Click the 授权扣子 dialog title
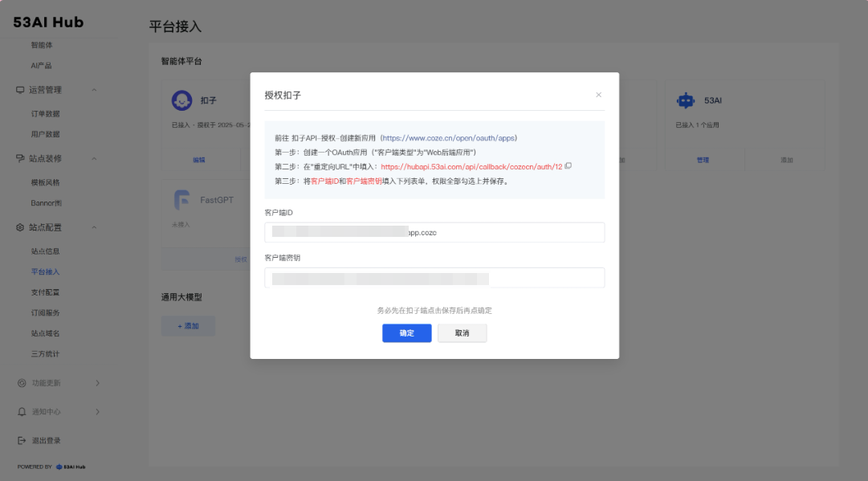 tap(283, 96)
